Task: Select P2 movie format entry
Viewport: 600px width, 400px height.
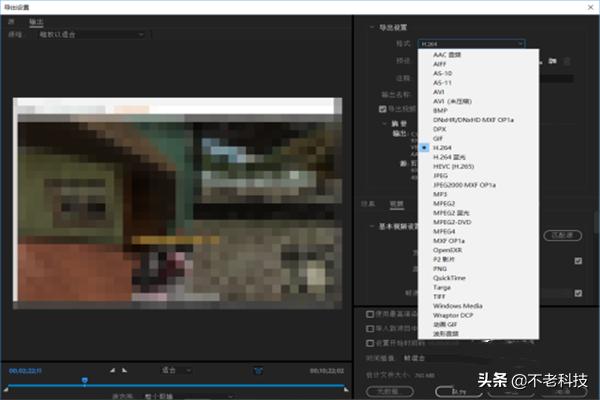Action: click(x=444, y=259)
